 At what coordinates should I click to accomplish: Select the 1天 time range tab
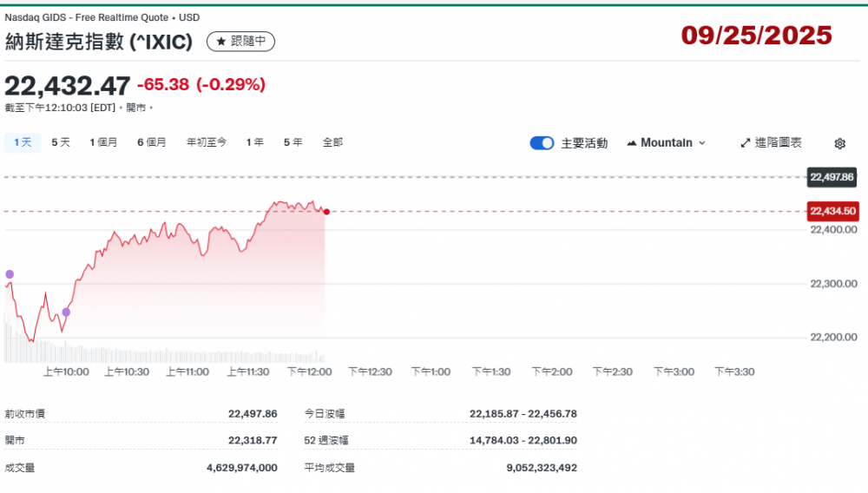coord(23,142)
